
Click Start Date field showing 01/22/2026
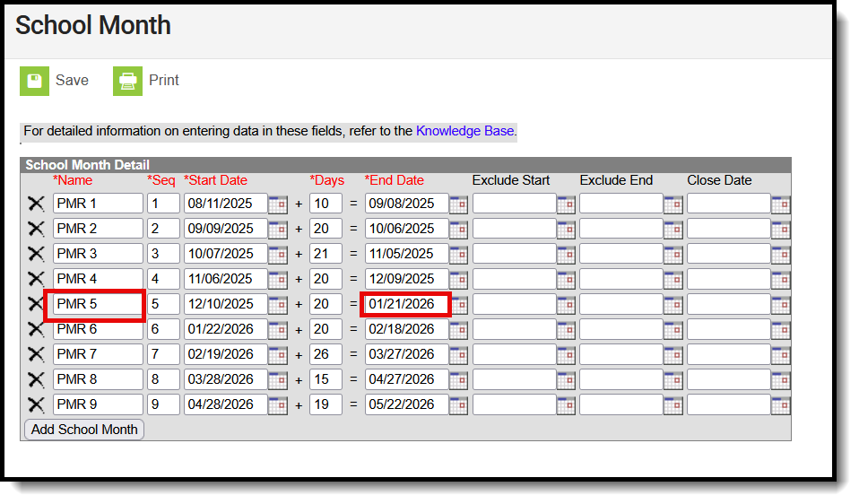226,329
